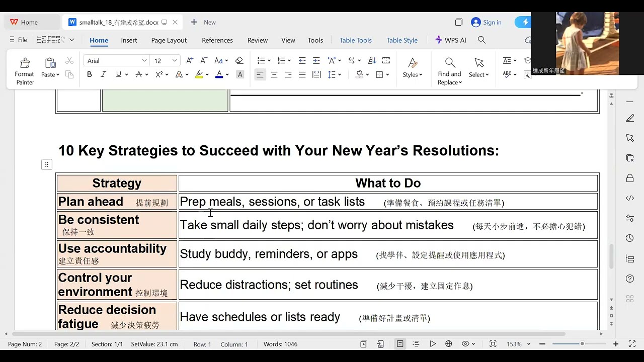
Task: Toggle character shading A button
Action: click(x=240, y=74)
